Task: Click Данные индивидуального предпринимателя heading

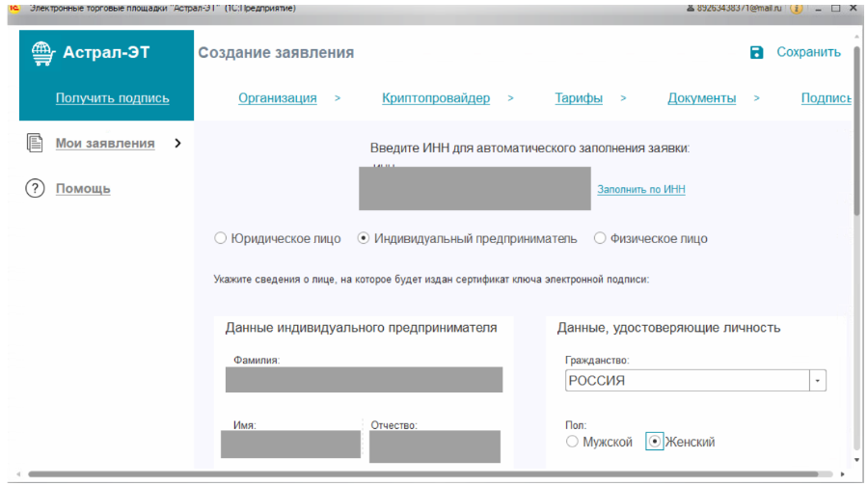Action: [x=361, y=328]
